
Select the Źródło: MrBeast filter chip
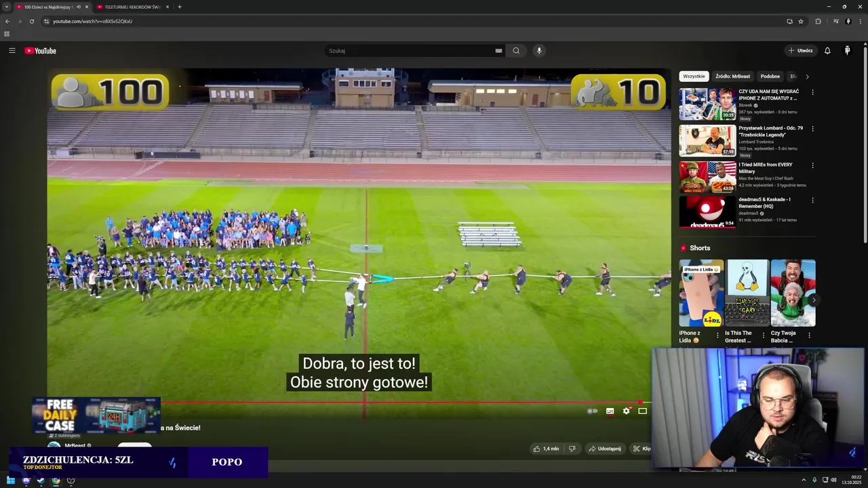[733, 77]
